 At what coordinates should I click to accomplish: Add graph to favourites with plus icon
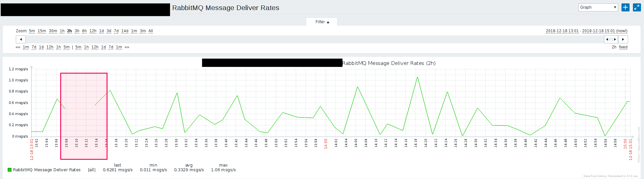pyautogui.click(x=625, y=7)
